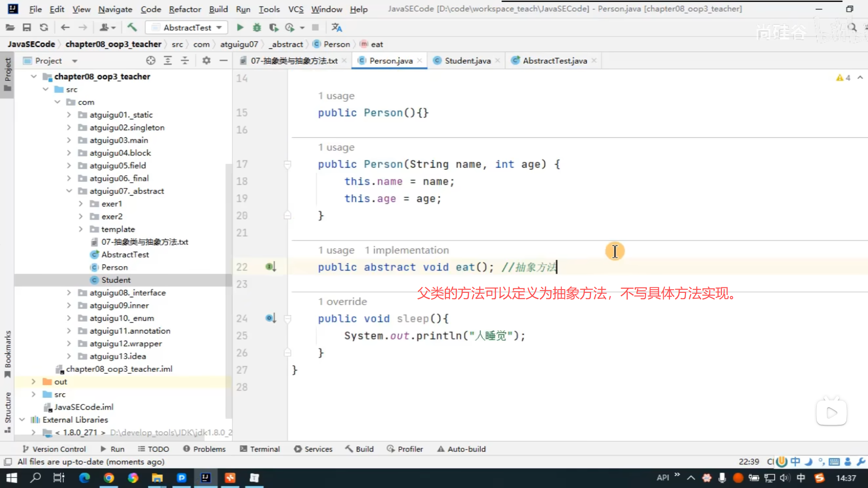This screenshot has width=868, height=488.
Task: Run the AbstractTest configuration
Action: coord(240,28)
